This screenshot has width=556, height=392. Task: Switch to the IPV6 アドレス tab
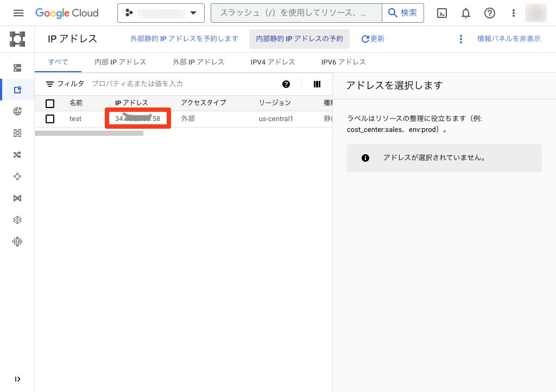(343, 62)
